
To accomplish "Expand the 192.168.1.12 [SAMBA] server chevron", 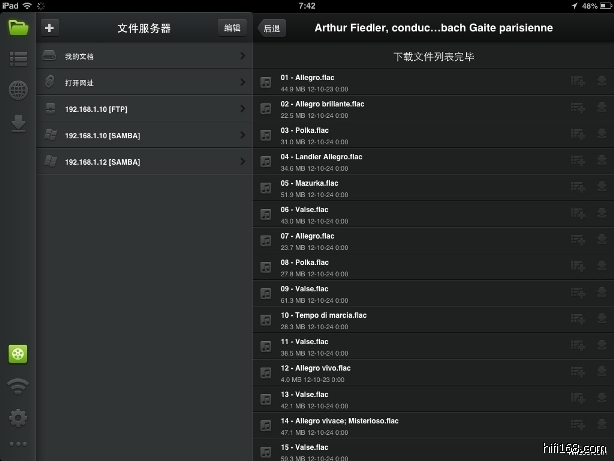I will [243, 161].
